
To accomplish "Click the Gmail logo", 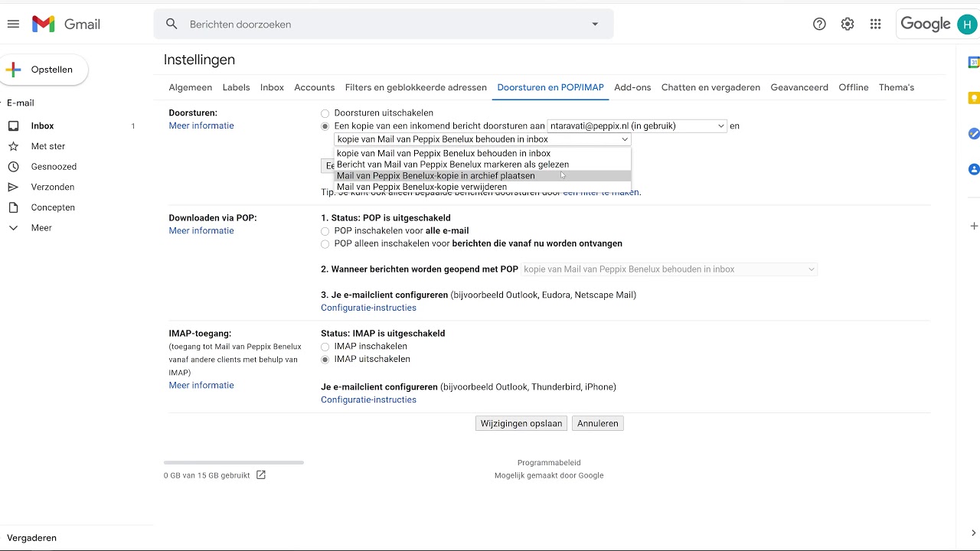I will (66, 24).
